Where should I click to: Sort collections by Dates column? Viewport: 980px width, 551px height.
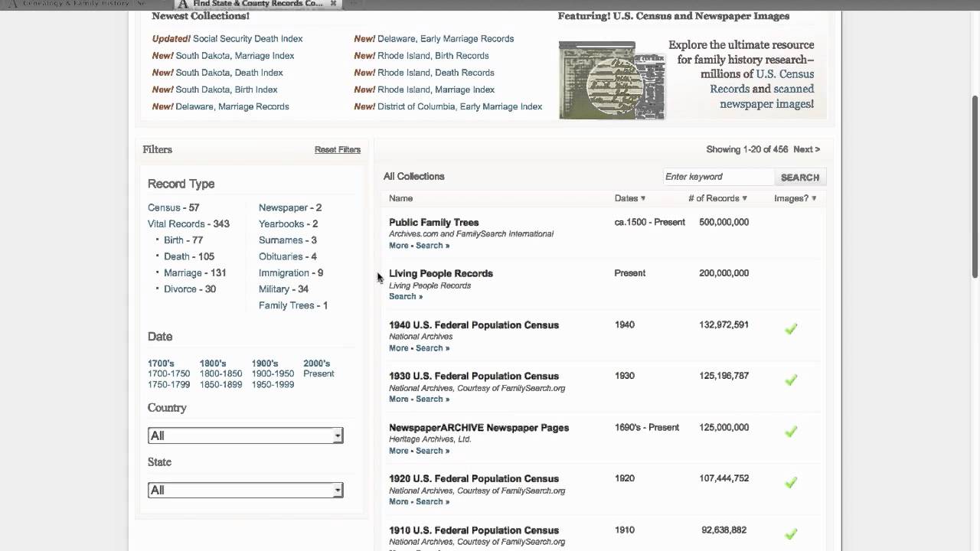(x=629, y=198)
